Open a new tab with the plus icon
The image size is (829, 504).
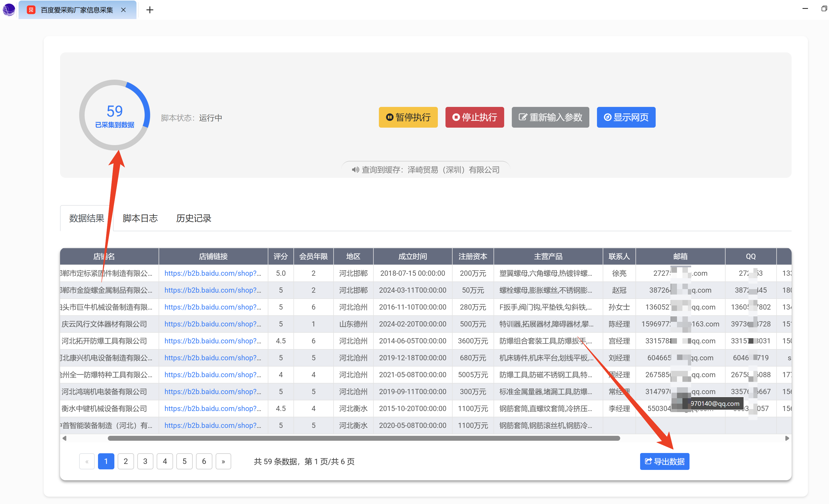150,10
